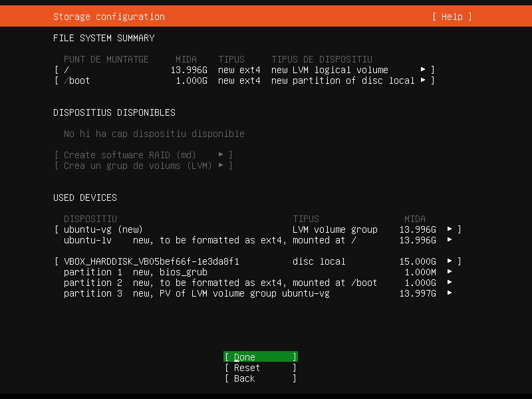Expand the /boot mount point entry
Screen dimensions: 532x399
click(x=423, y=80)
